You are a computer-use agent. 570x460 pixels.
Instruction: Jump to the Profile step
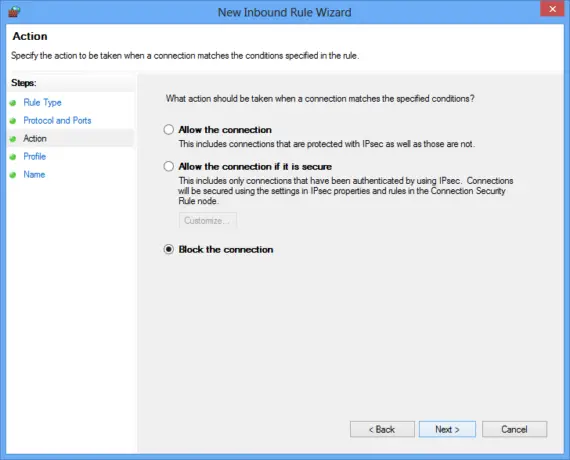tap(35, 156)
